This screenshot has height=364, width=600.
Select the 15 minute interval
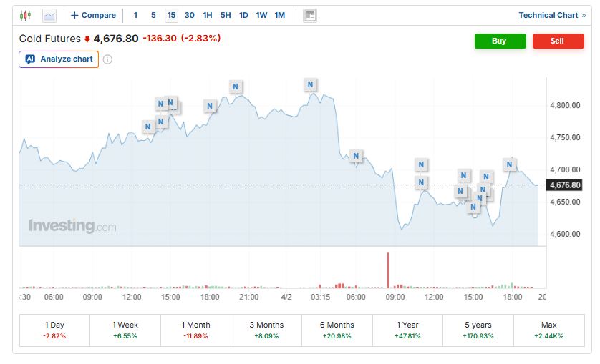[x=171, y=15]
